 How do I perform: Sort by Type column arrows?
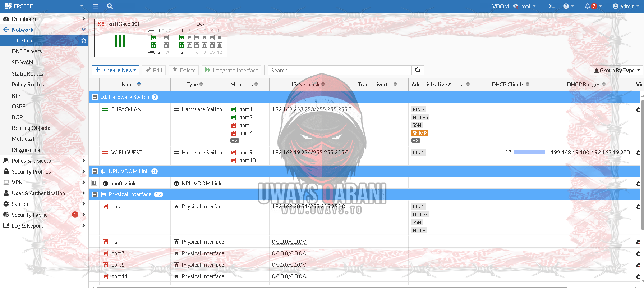(201, 84)
